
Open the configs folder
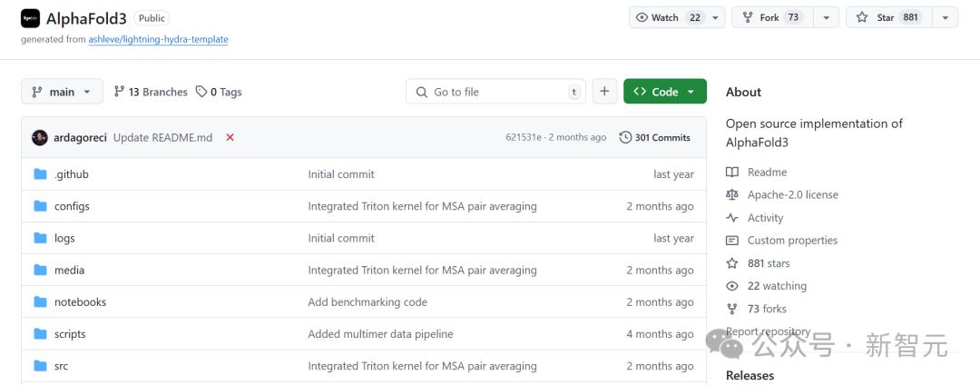[72, 206]
